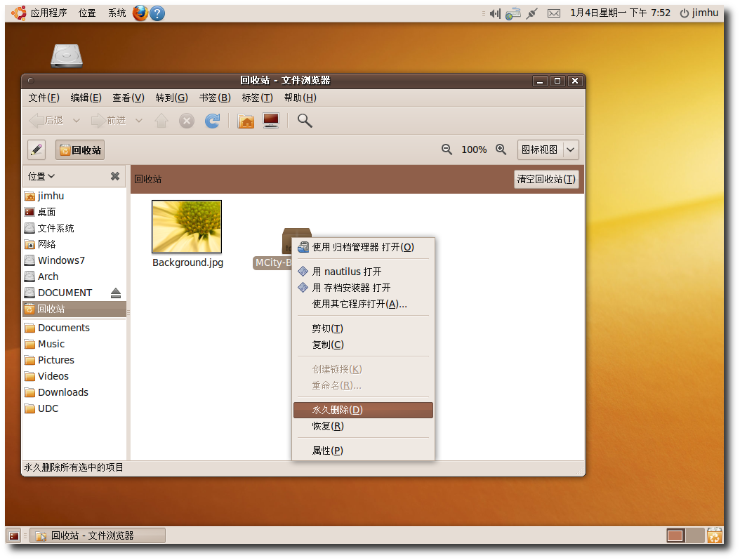
Task: Expand the sidebar 位置 dropdown
Action: (x=41, y=176)
